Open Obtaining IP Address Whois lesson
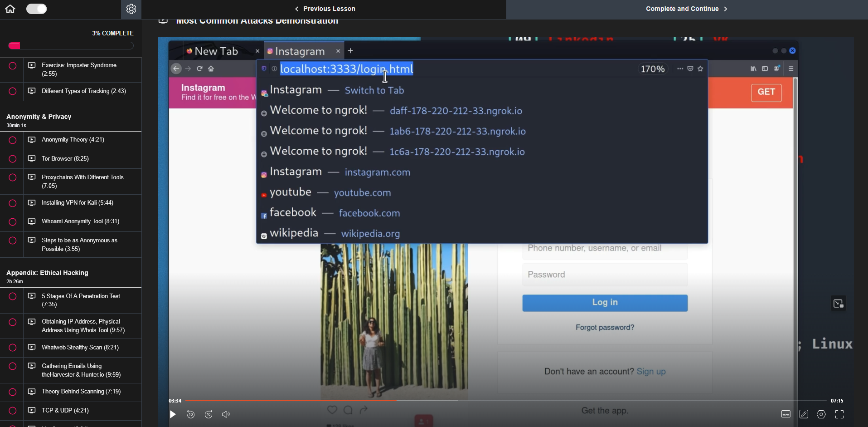 [x=83, y=326]
